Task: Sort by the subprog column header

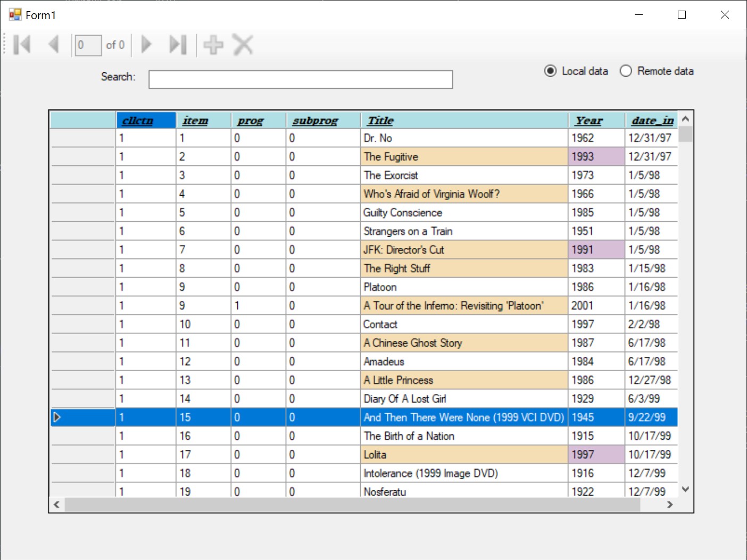Action: click(315, 120)
